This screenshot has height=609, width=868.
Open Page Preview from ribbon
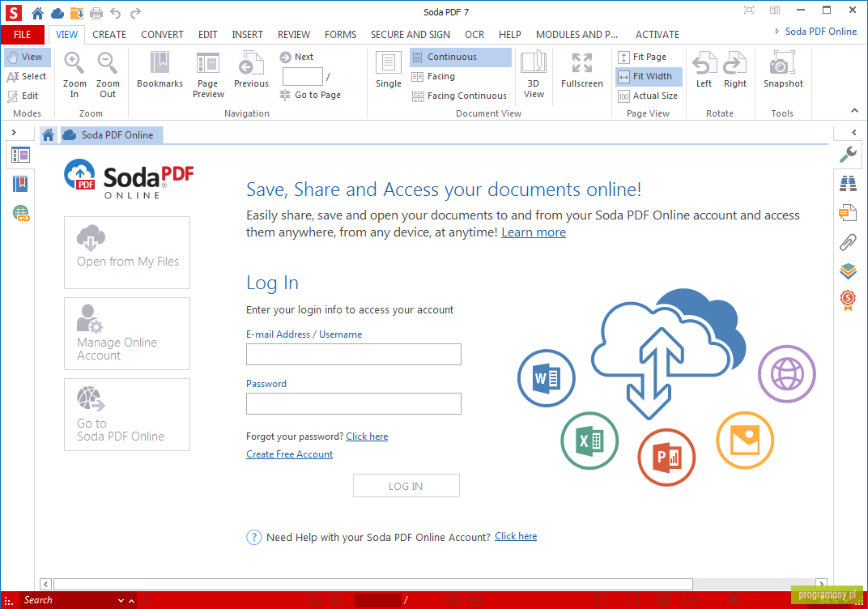click(208, 75)
